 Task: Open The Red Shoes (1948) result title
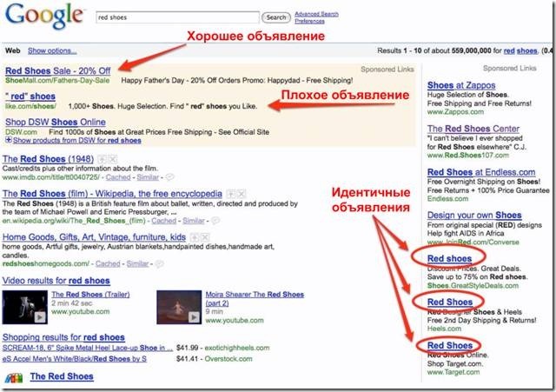[48, 159]
